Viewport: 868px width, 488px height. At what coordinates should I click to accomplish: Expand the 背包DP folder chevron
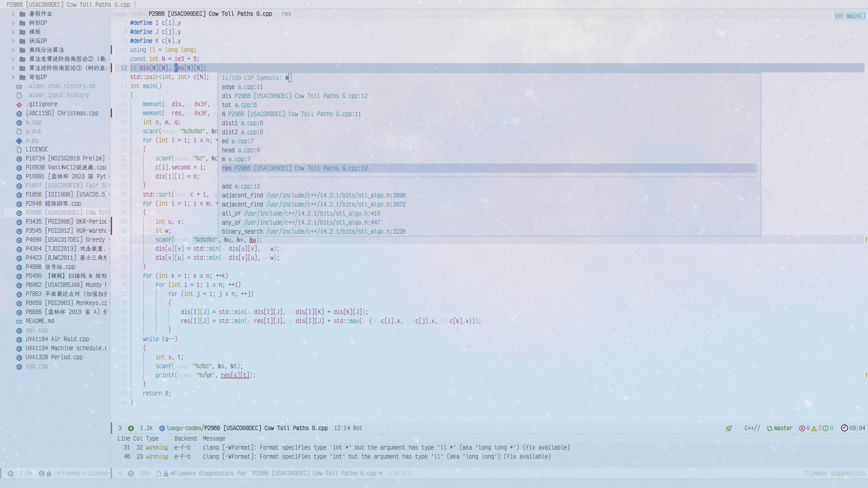pos(13,77)
